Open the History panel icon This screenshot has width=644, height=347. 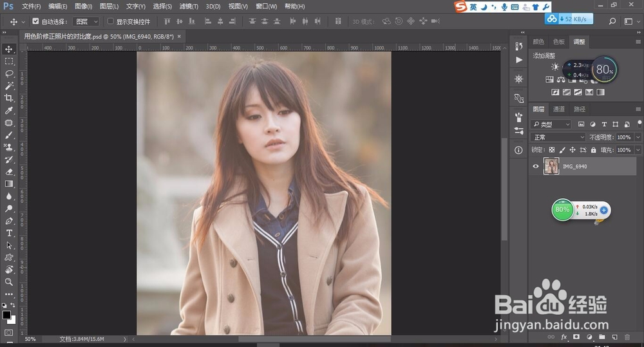point(518,46)
